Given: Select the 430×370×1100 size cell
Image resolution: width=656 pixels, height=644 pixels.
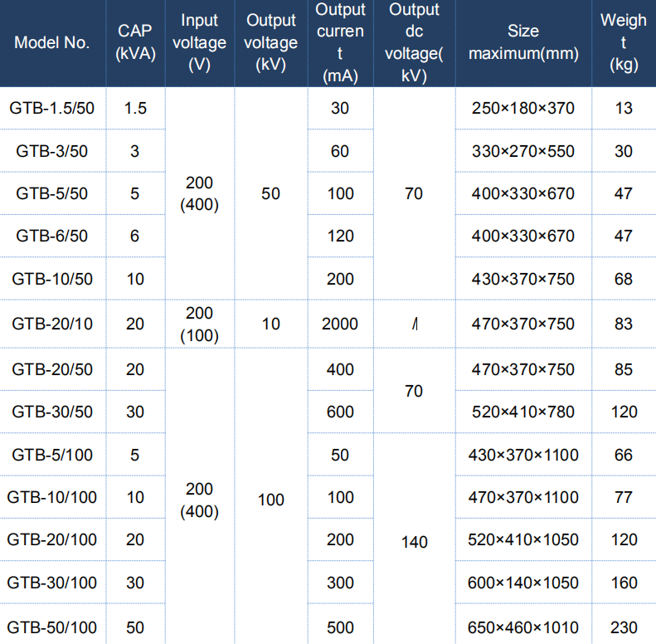Looking at the screenshot, I should pyautogui.click(x=523, y=455).
